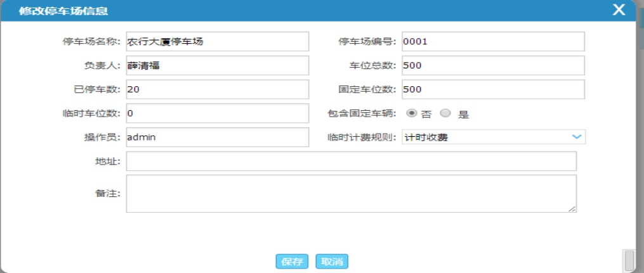Image resolution: width=644 pixels, height=273 pixels.
Task: Click the 临时车位数 field showing 0
Action: click(x=217, y=113)
